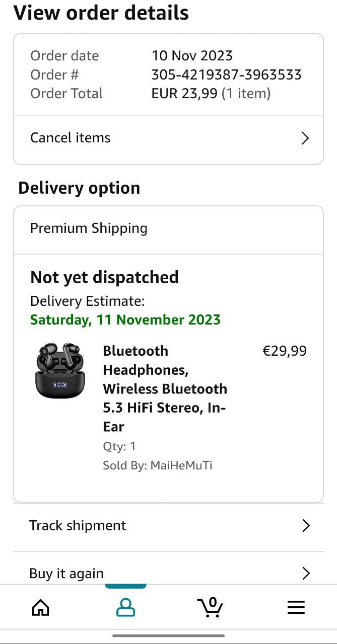Tap the Saturday, 11 November 2023 delivery estimate
The image size is (337, 644).
click(x=125, y=320)
